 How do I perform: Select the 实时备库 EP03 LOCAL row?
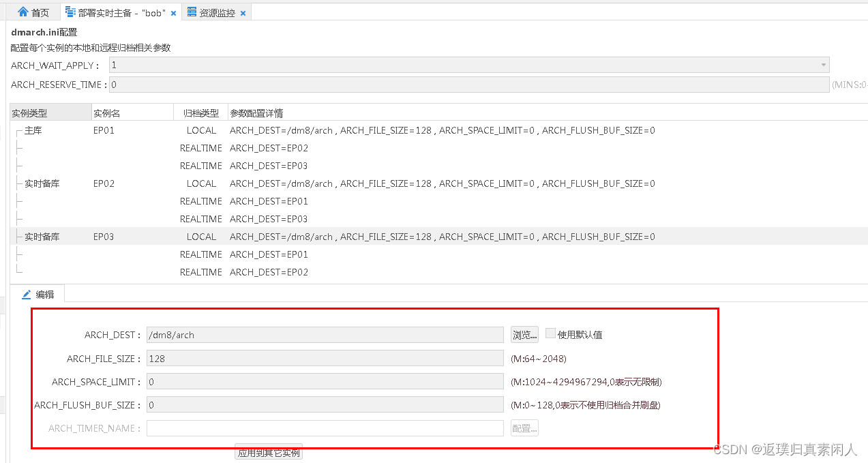pos(439,237)
